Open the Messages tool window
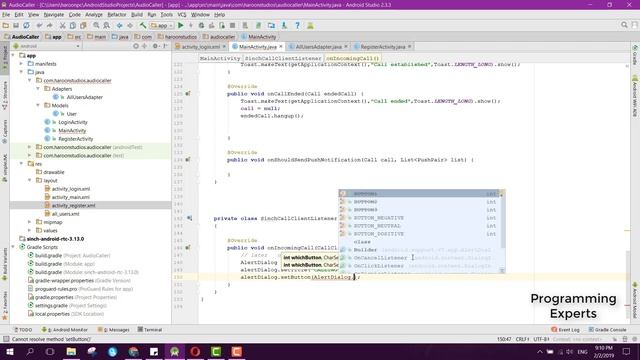The image size is (640, 360). tap(113, 330)
